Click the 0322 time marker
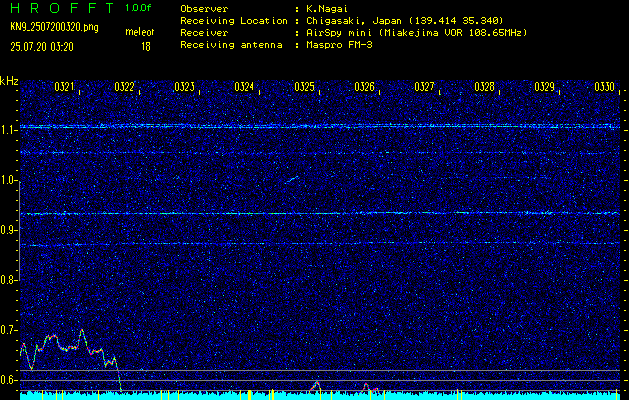 pos(124,87)
